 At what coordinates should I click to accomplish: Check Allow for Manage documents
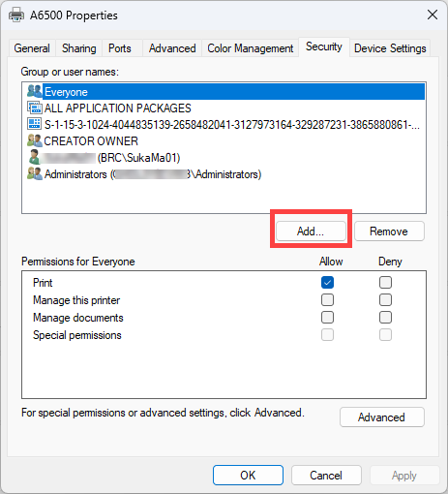(x=327, y=318)
